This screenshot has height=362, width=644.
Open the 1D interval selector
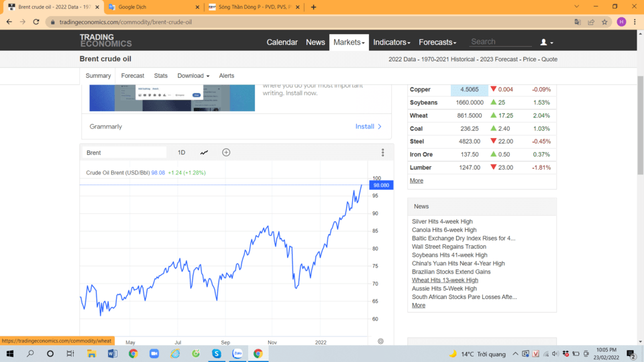pos(182,153)
